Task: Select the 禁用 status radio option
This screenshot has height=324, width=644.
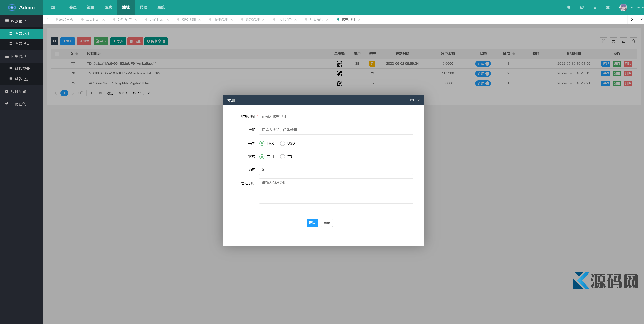Action: coord(282,157)
